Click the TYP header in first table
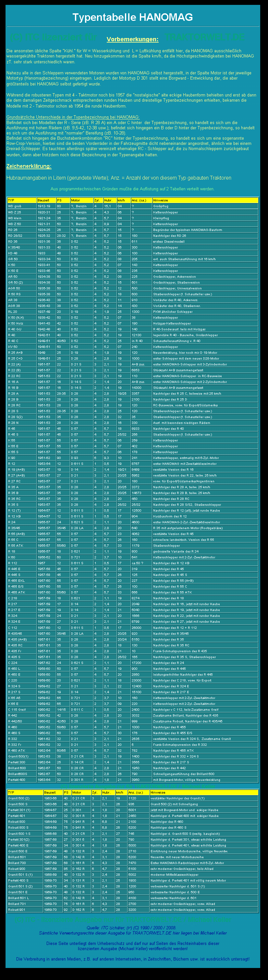The width and height of the screenshot is (268, 980). click(x=22, y=200)
